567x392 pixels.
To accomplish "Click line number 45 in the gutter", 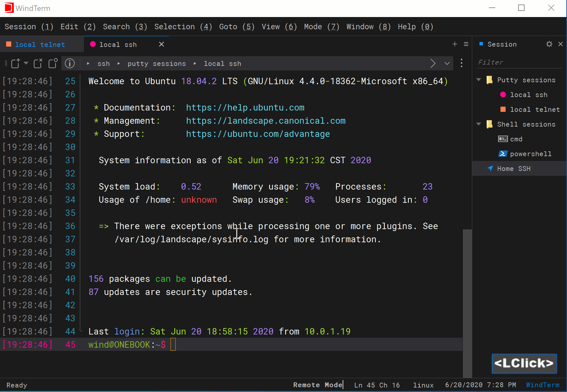I will tap(70, 345).
